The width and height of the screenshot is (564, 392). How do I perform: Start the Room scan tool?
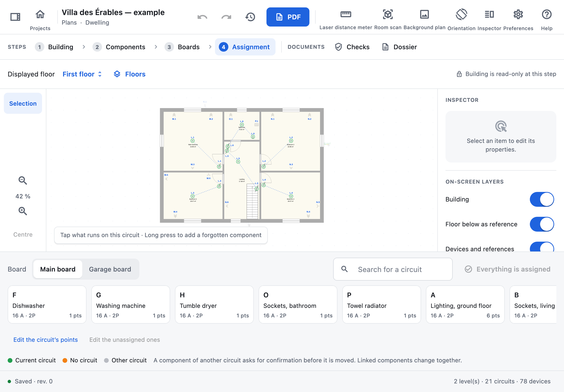pos(388,19)
